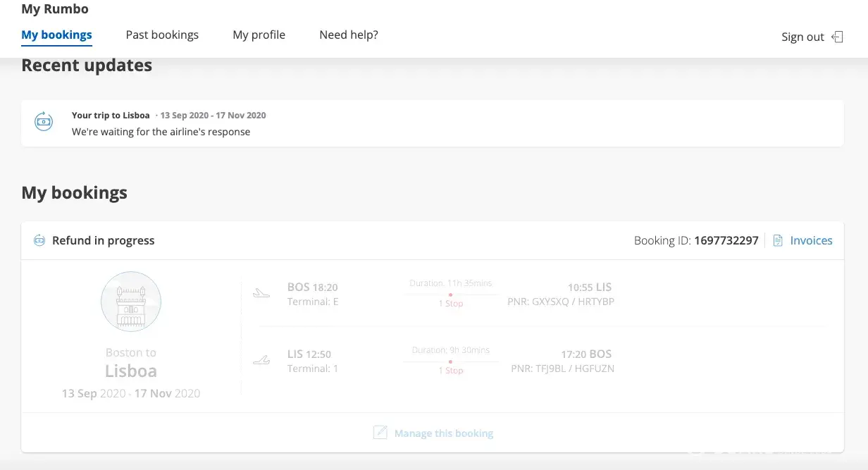
Task: Click the booking ID number 1697732297
Action: coord(726,241)
